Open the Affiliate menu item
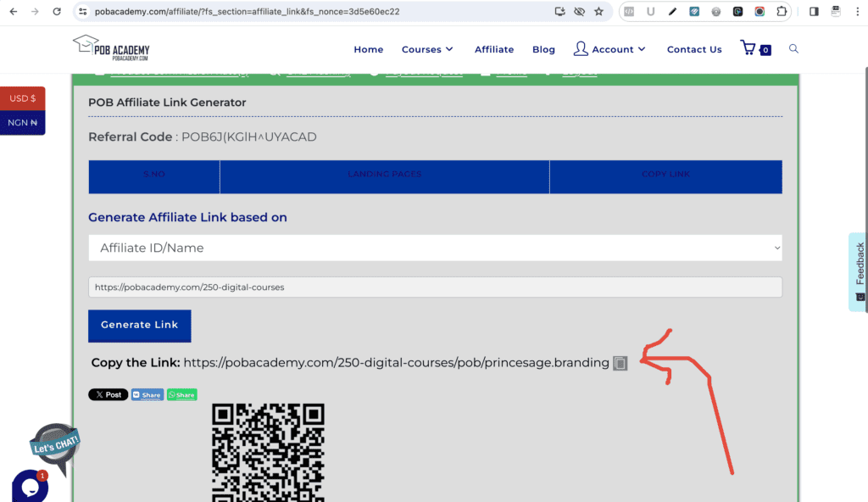 point(494,49)
